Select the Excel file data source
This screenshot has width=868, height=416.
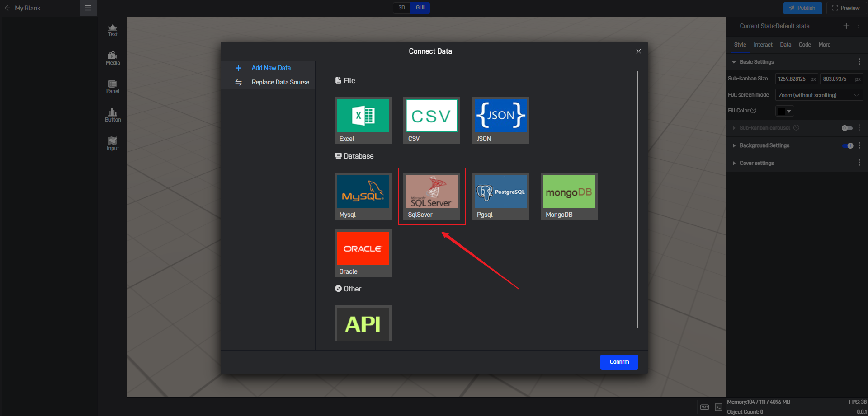(363, 120)
